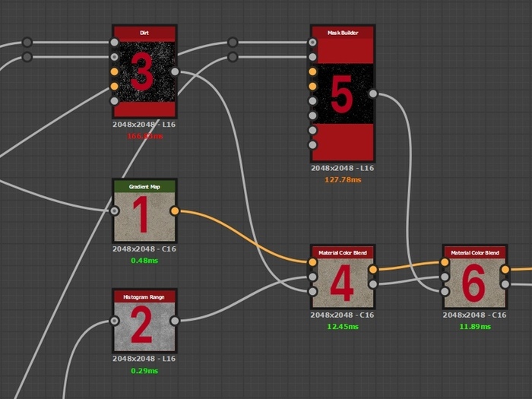Click the topmost input connector on Mask Builder

[312, 43]
